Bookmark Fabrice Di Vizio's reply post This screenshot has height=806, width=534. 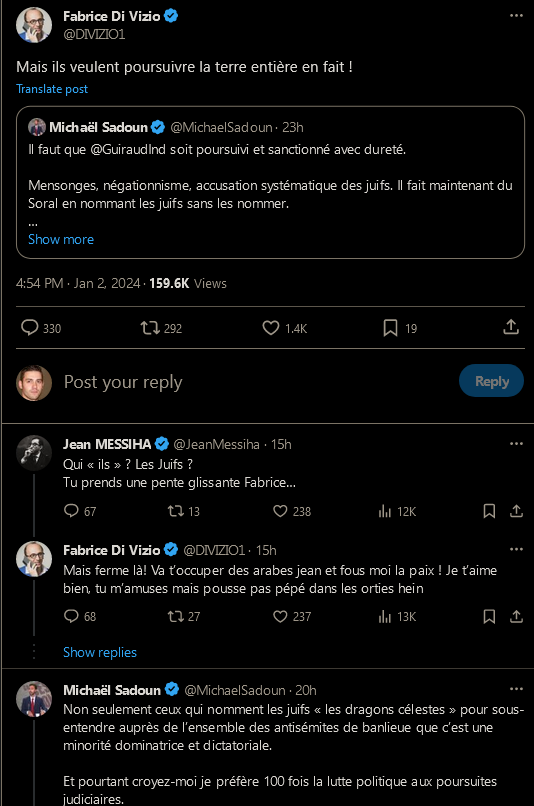(x=489, y=616)
